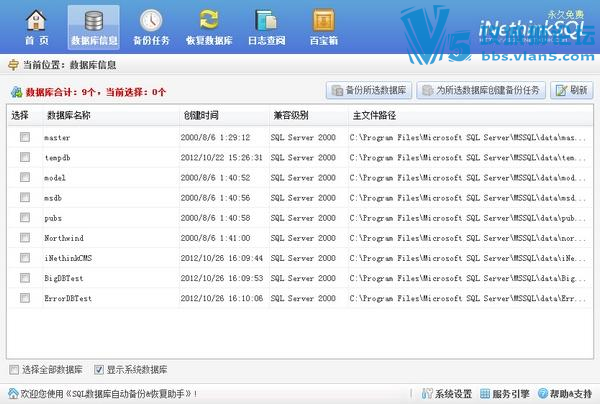Open the 日志查阅 log icon
The height and width of the screenshot is (404, 600).
266,20
